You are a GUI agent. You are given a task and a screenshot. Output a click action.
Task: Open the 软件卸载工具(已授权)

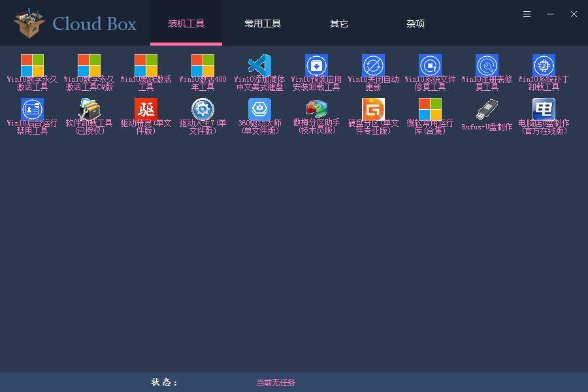(89, 111)
